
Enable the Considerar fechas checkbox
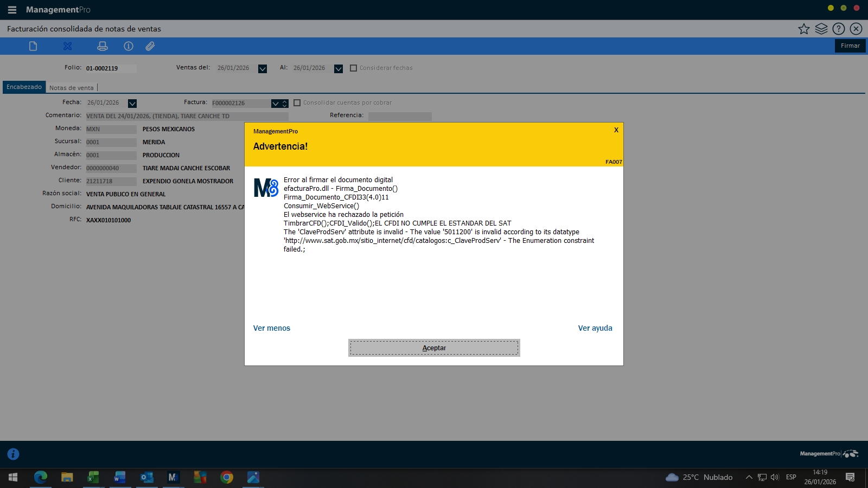tap(354, 68)
